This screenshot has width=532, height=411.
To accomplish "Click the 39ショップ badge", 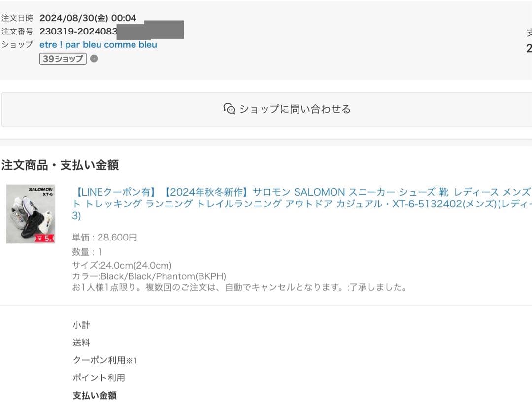I will point(63,58).
